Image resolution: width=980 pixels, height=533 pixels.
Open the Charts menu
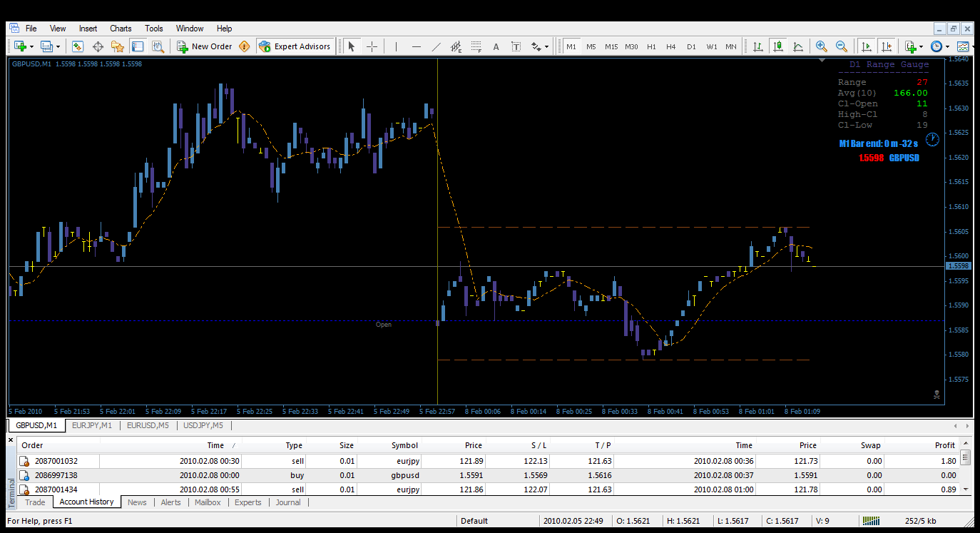[121, 29]
